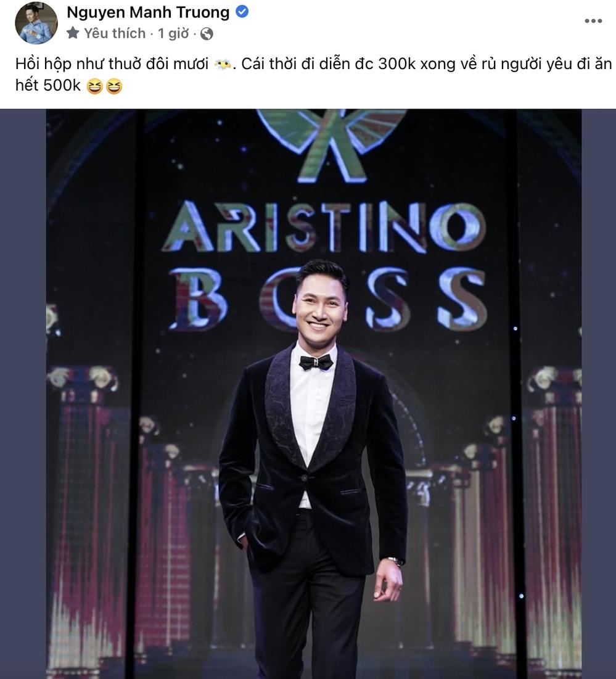Click the second laughing emoji

coord(114,86)
